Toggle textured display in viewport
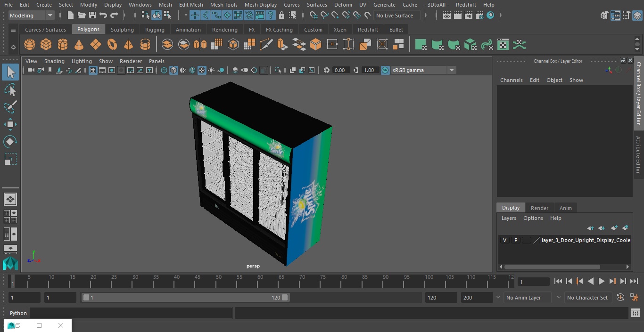 202,70
